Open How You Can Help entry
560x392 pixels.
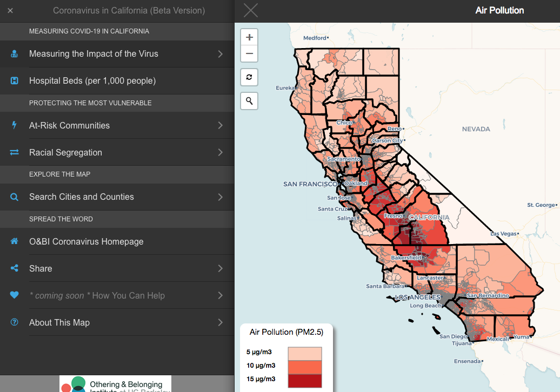[x=117, y=295]
